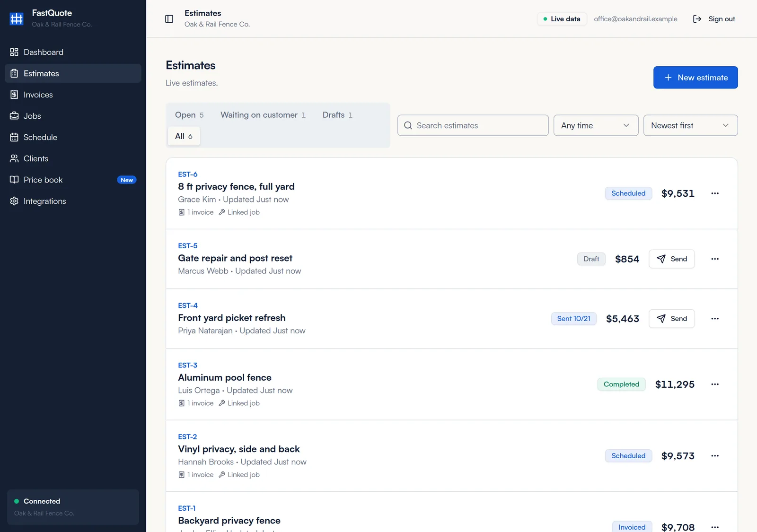The height and width of the screenshot is (532, 757).
Task: Click the Invoices icon in sidebar
Action: coord(14,95)
